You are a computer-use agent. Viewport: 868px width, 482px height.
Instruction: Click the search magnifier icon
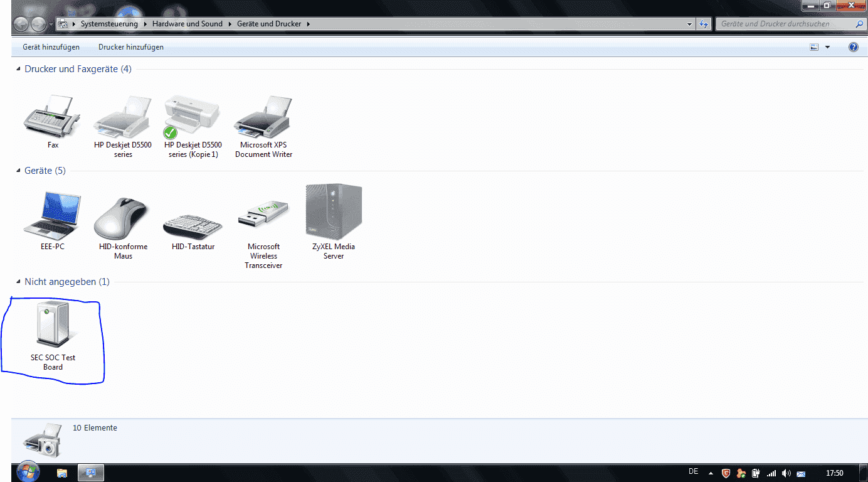click(859, 24)
